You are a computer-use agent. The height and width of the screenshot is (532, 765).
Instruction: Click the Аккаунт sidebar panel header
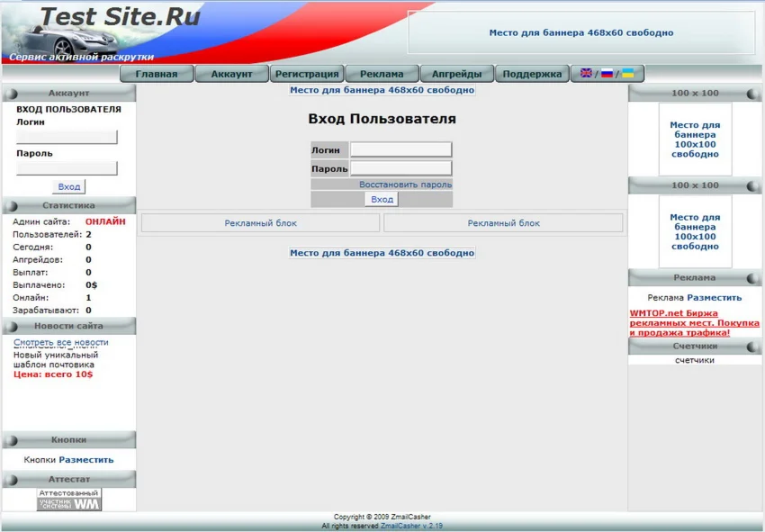pos(68,93)
